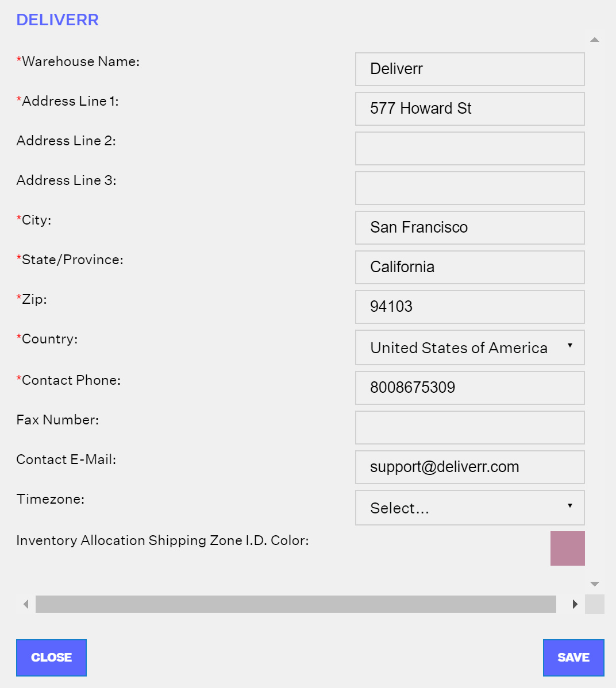Image resolution: width=616 pixels, height=688 pixels.
Task: Click the horizontal scroll left arrow
Action: pos(26,604)
